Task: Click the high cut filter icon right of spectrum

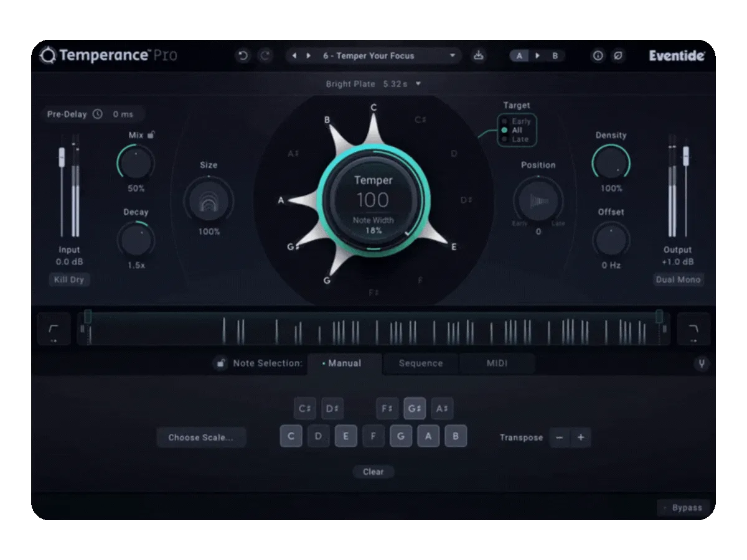Action: [x=693, y=329]
